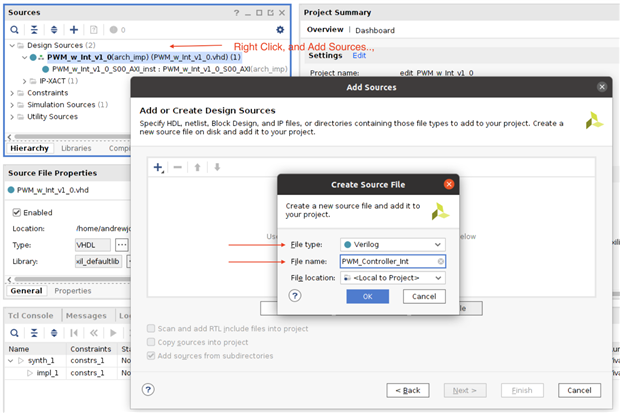
Task: Click the plus Add Sources icon in Sources panel
Action: click(74, 30)
